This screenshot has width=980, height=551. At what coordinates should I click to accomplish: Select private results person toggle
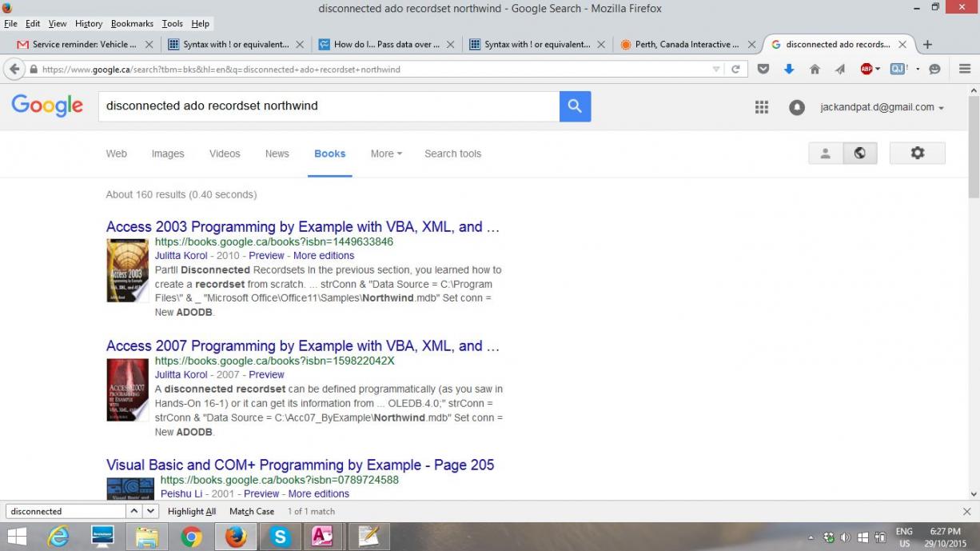pos(826,153)
